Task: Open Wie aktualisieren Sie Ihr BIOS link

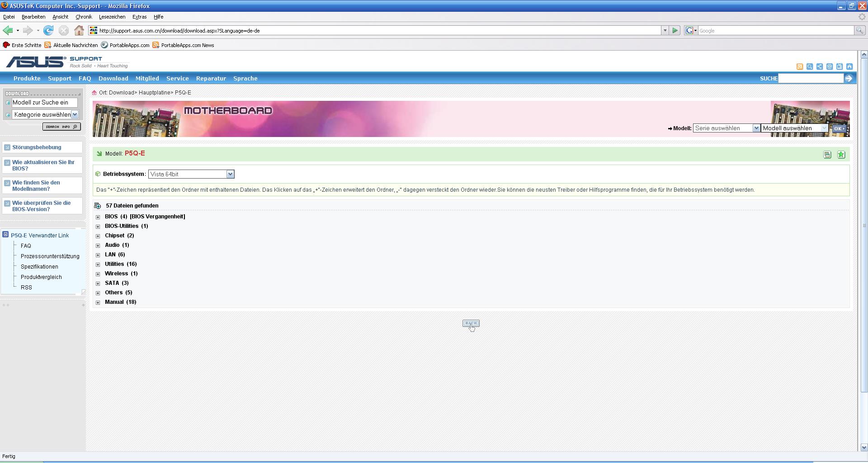Action: [43, 165]
